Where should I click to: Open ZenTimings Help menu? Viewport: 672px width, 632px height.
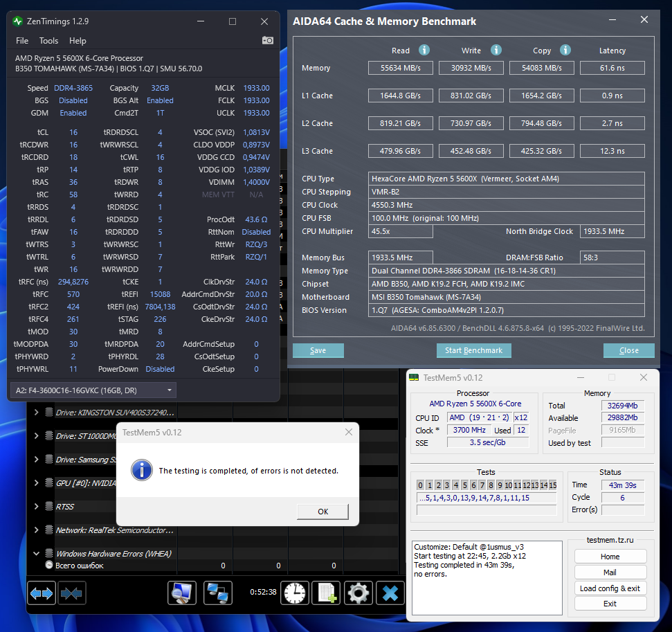point(78,41)
